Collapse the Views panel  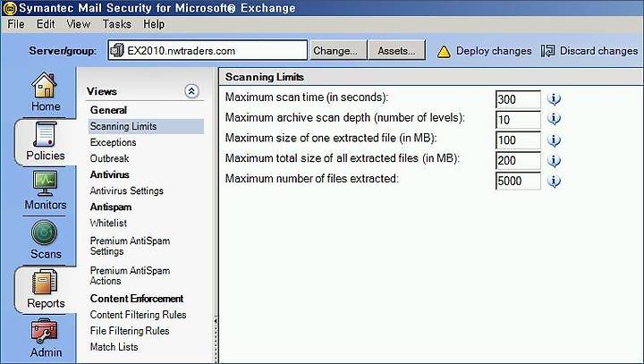point(191,91)
